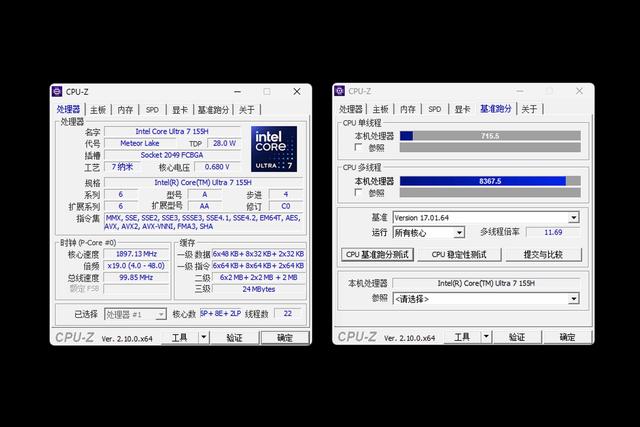This screenshot has height=427, width=640.
Task: Click CPU 稳定性测试 button
Action: point(459,254)
